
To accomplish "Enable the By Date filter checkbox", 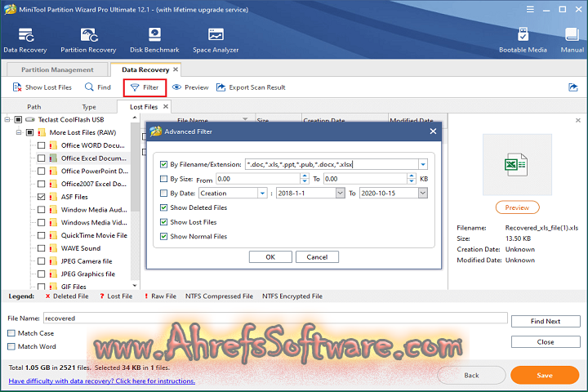I will coord(163,194).
